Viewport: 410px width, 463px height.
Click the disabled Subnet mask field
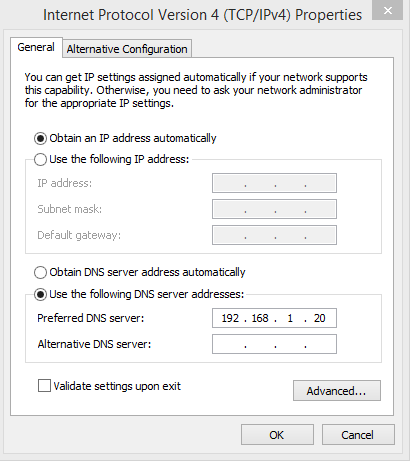[274, 209]
